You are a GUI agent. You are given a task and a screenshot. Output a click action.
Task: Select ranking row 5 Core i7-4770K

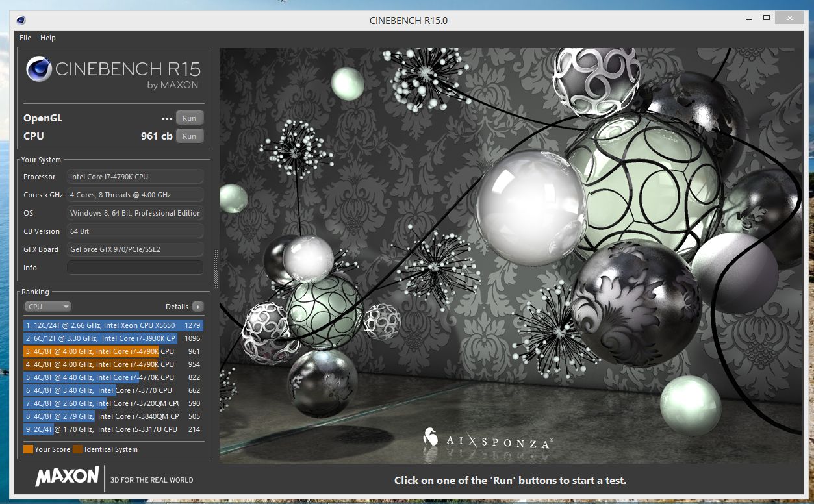coord(114,377)
